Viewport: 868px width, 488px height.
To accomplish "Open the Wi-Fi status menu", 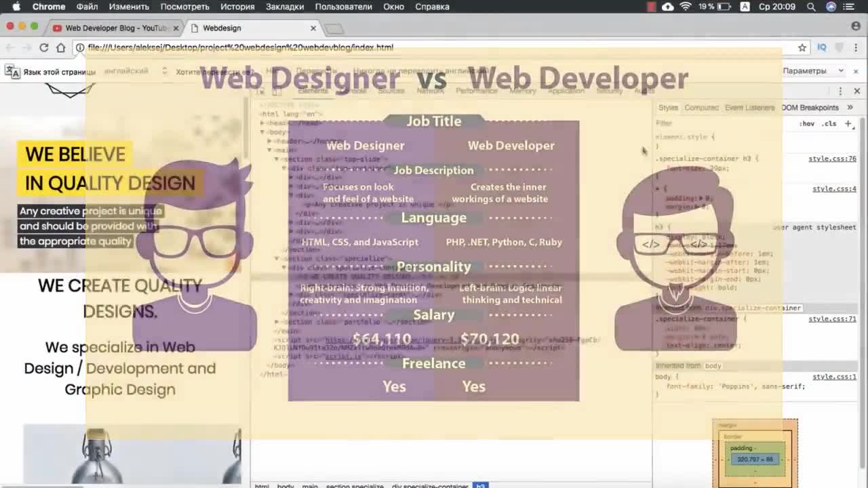I will (686, 7).
